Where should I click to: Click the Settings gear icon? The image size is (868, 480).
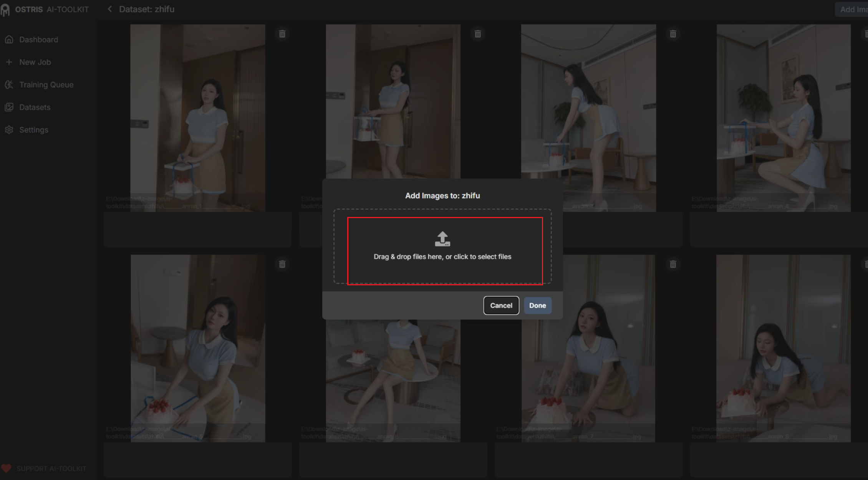point(9,130)
